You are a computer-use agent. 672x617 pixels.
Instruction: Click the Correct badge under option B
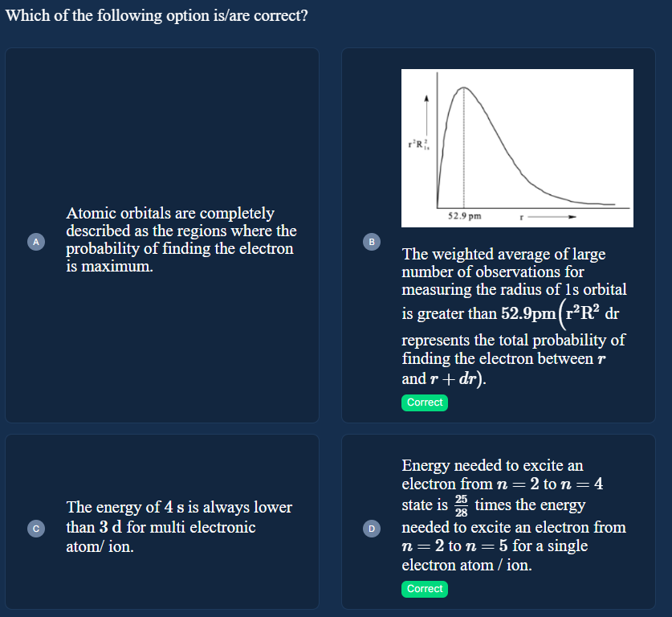point(425,402)
